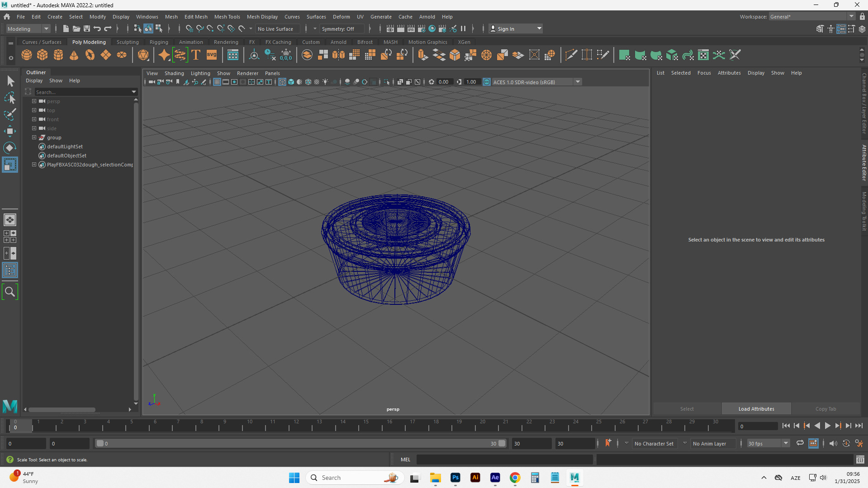The width and height of the screenshot is (868, 488).
Task: Expand the group node in Outliner
Action: point(34,137)
